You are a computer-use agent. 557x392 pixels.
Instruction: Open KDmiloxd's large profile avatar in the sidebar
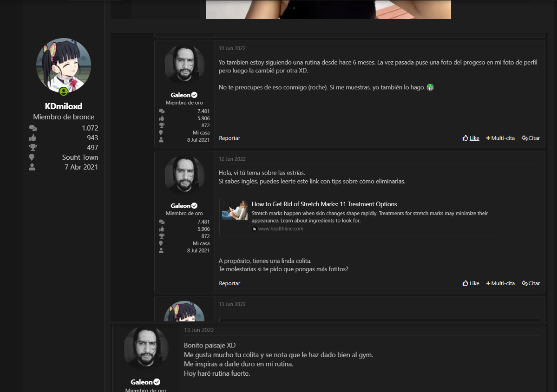point(64,65)
